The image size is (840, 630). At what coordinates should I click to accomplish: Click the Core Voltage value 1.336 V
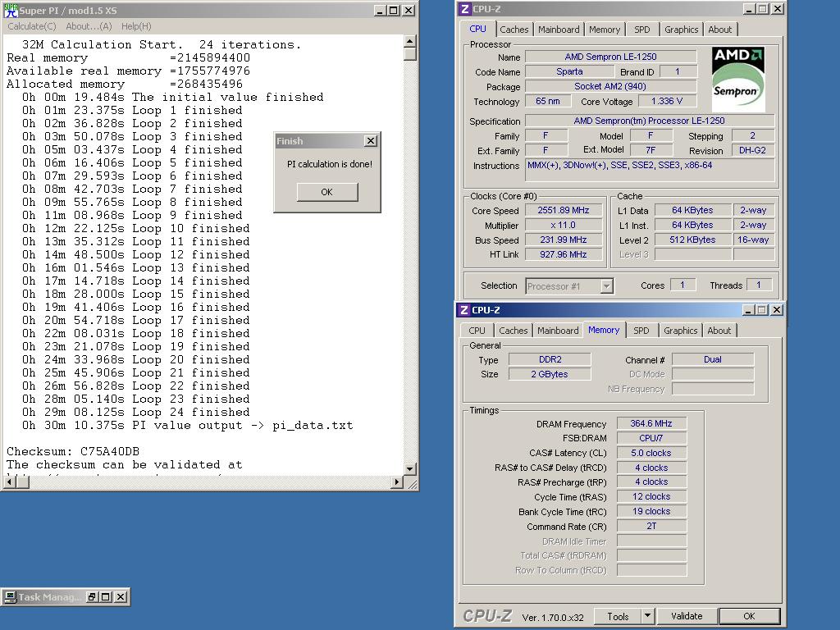click(667, 101)
